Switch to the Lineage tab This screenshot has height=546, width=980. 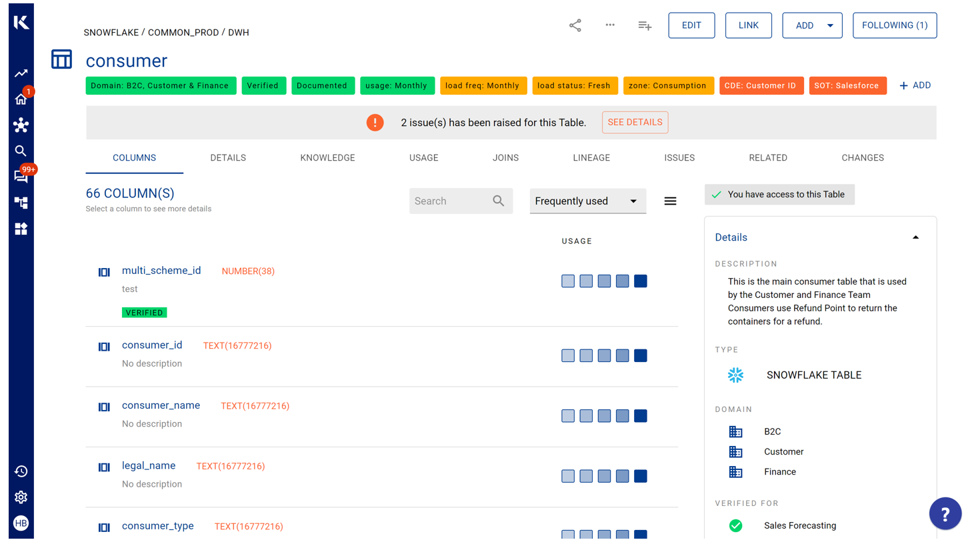[x=591, y=157]
